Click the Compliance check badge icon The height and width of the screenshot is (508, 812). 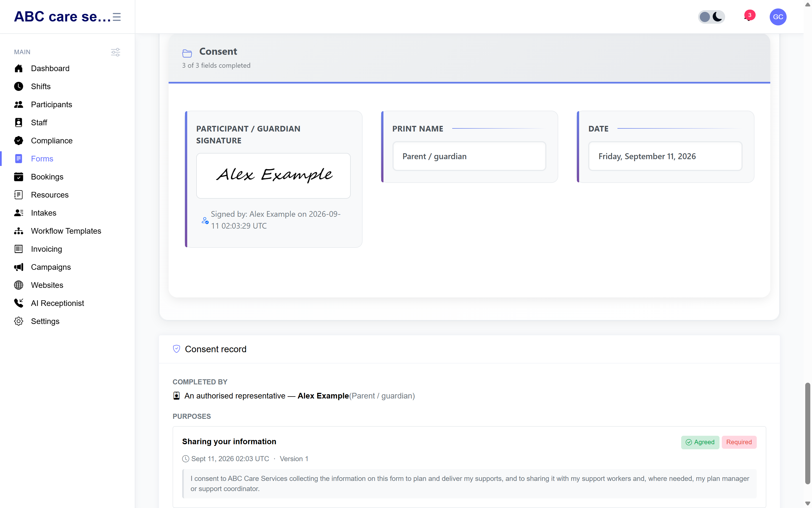(x=18, y=141)
